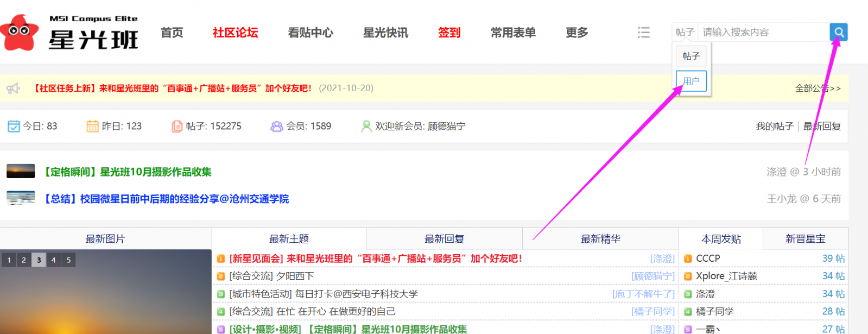The height and width of the screenshot is (334, 868).
Task: Open the 社区任务上新 announcement link
Action: coord(173,88)
